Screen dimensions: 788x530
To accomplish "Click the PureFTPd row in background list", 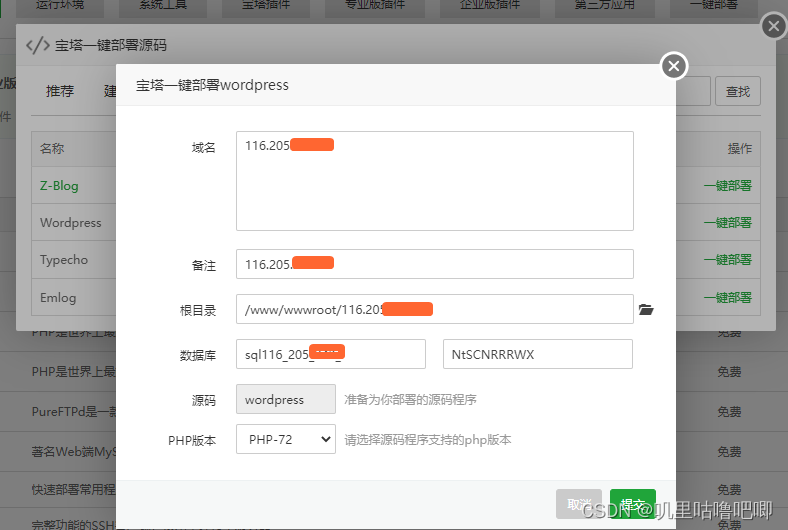I will (74, 411).
